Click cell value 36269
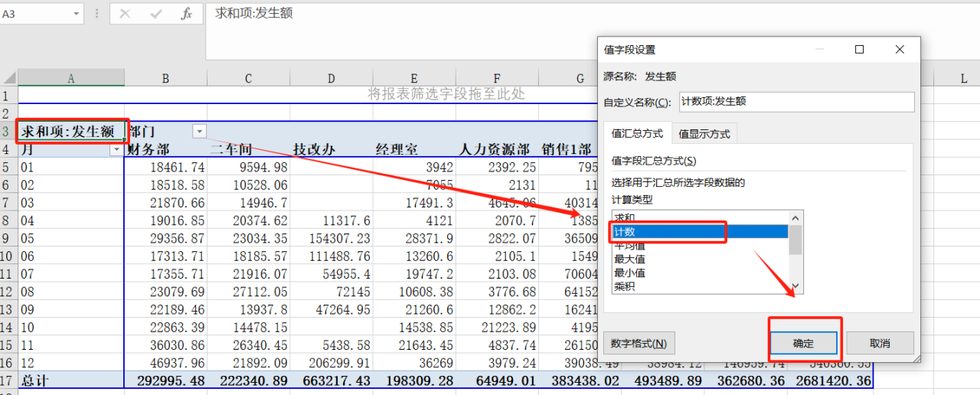 click(435, 363)
